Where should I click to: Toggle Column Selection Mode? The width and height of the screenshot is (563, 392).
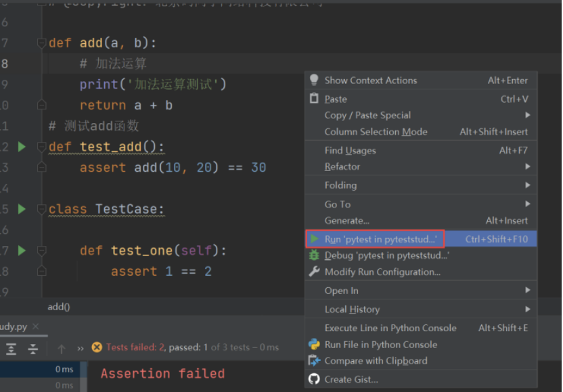[x=421, y=132]
